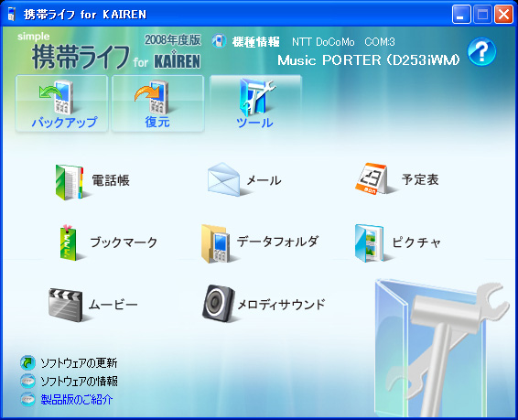Open the 機種情報 model info label
The image size is (518, 420).
[x=256, y=42]
